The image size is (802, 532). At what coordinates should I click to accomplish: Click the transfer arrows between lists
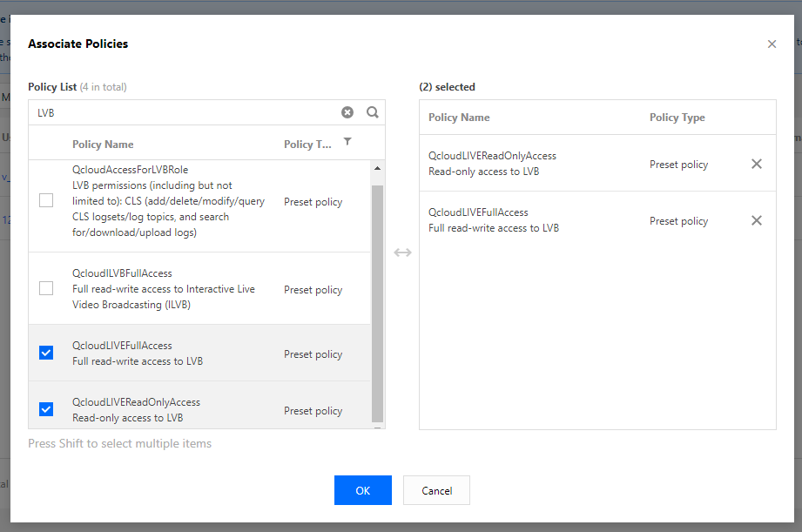[402, 253]
